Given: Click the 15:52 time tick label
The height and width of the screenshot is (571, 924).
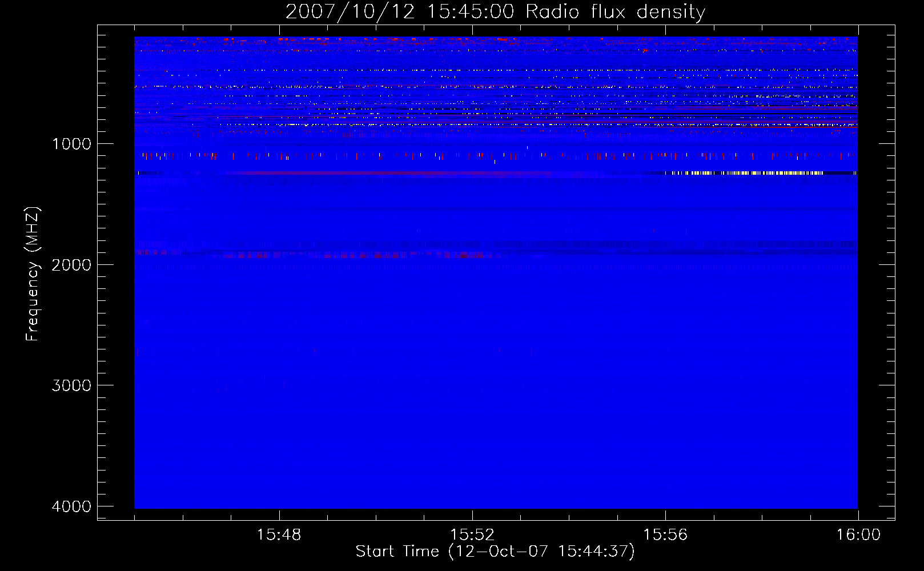Looking at the screenshot, I should tap(472, 535).
